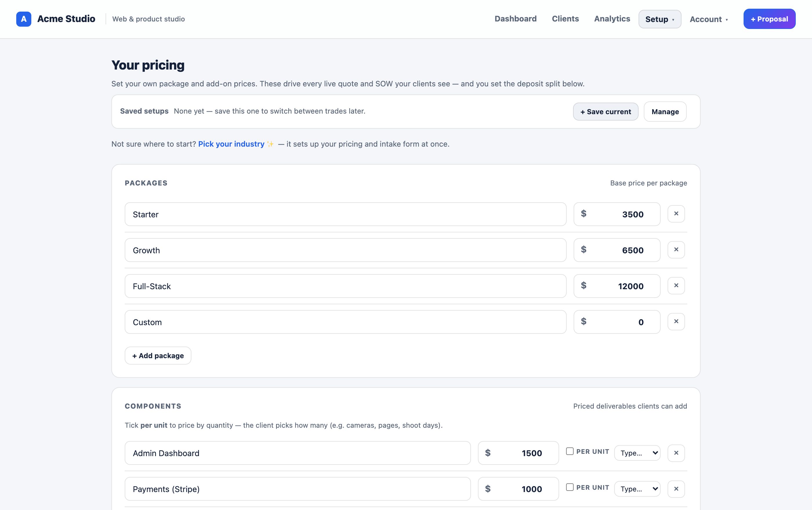Image resolution: width=812 pixels, height=510 pixels.
Task: Focus the Starter price field showing 3500
Action: tap(617, 214)
